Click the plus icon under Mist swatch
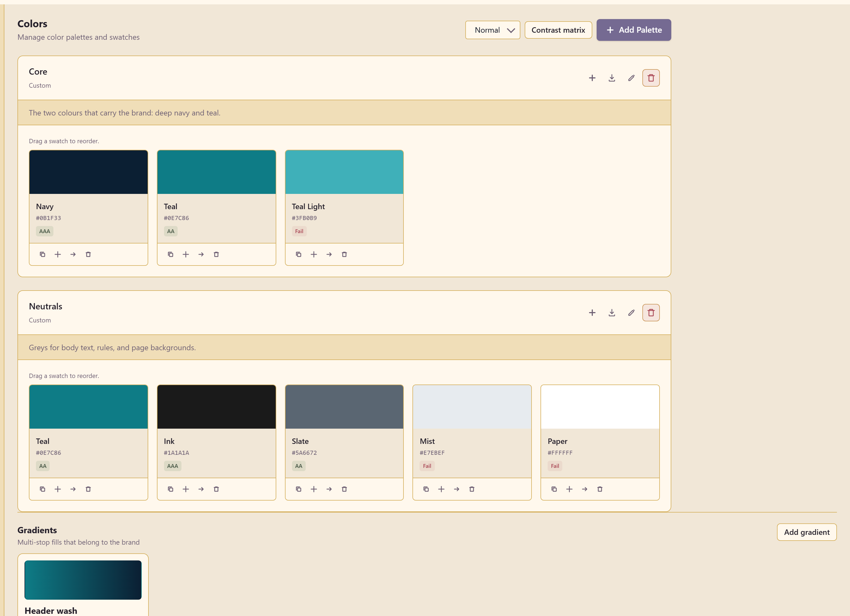This screenshot has height=616, width=850. (442, 489)
